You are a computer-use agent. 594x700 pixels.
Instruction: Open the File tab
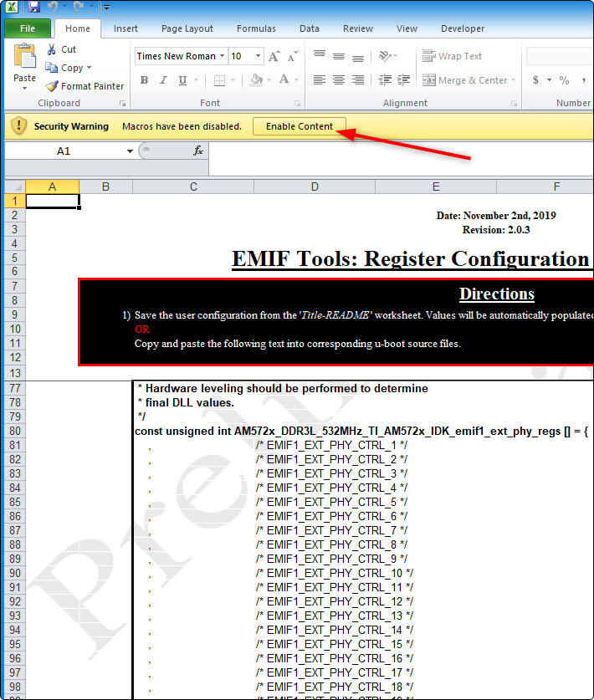(28, 28)
